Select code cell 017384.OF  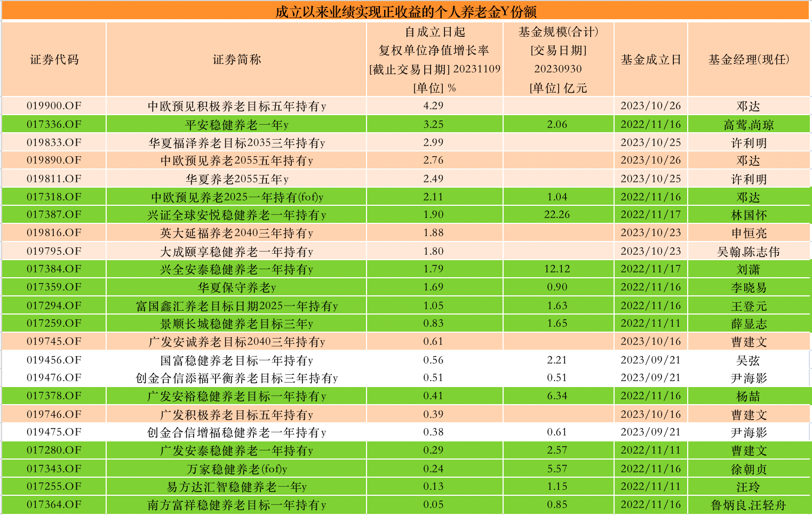54,269
